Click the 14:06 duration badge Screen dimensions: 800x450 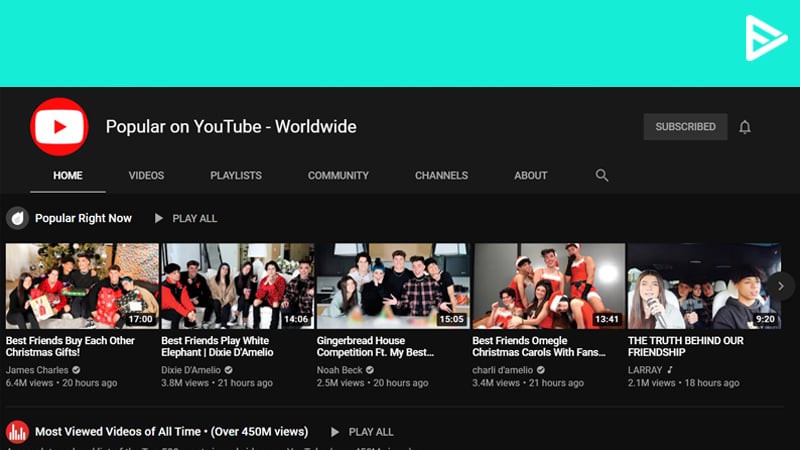[296, 319]
